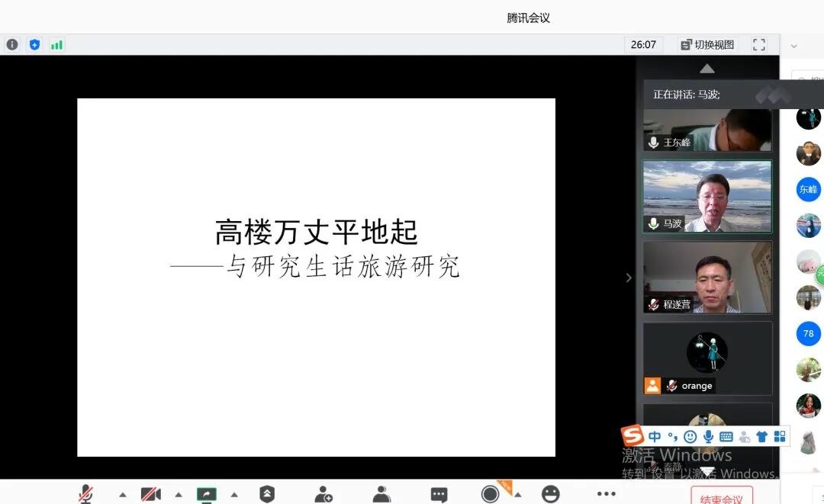
Task: Open the security shield icon in toolbar
Action: (267, 494)
